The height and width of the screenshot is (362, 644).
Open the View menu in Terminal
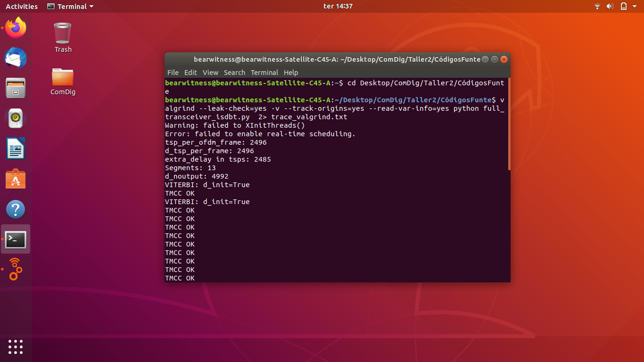(x=210, y=73)
